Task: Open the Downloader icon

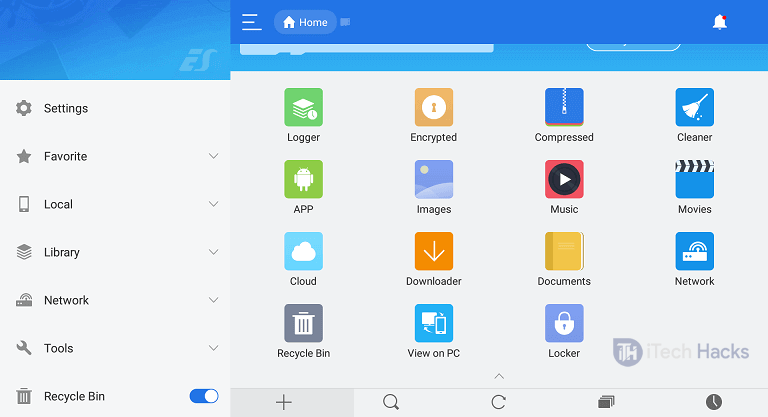Action: (x=433, y=251)
